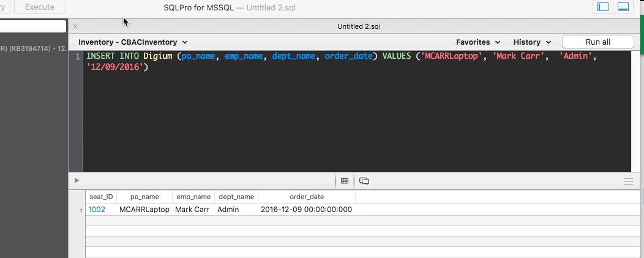Image resolution: width=644 pixels, height=258 pixels.
Task: Click the Execute toolbar button
Action: 40,7
